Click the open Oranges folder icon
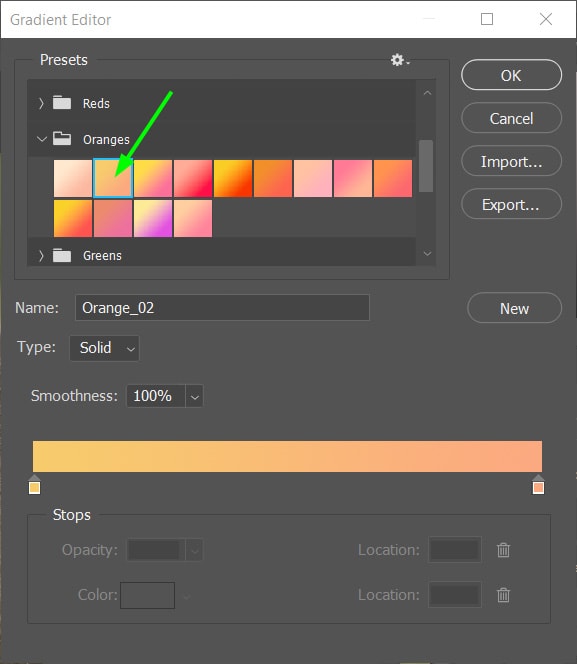Viewport: 577px width, 664px height. (62, 139)
